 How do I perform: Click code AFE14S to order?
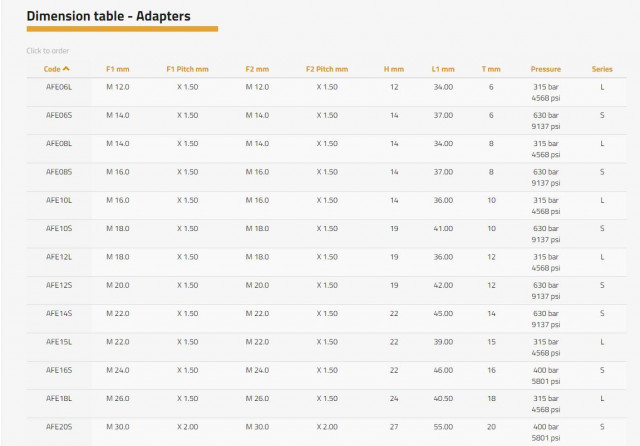59,313
